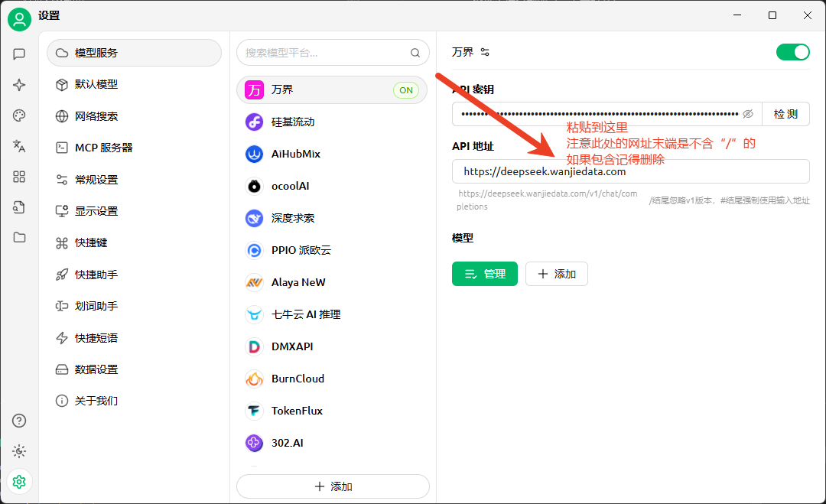Click the 添加 model button
The image size is (826, 504).
pos(556,274)
